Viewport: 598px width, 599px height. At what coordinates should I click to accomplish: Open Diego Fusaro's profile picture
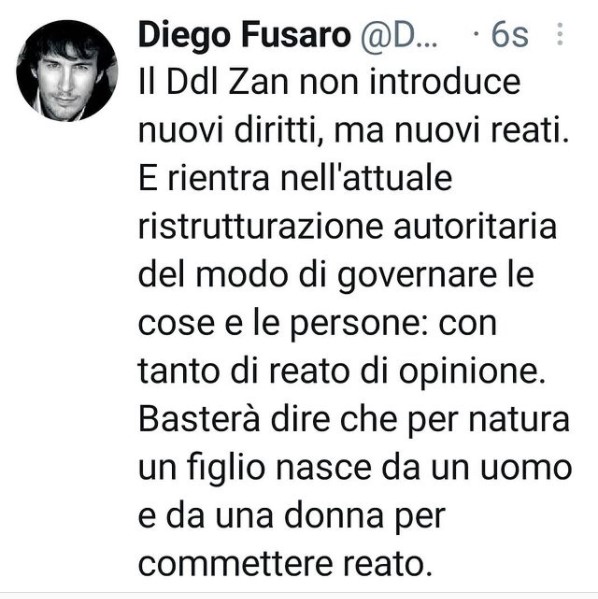point(67,71)
